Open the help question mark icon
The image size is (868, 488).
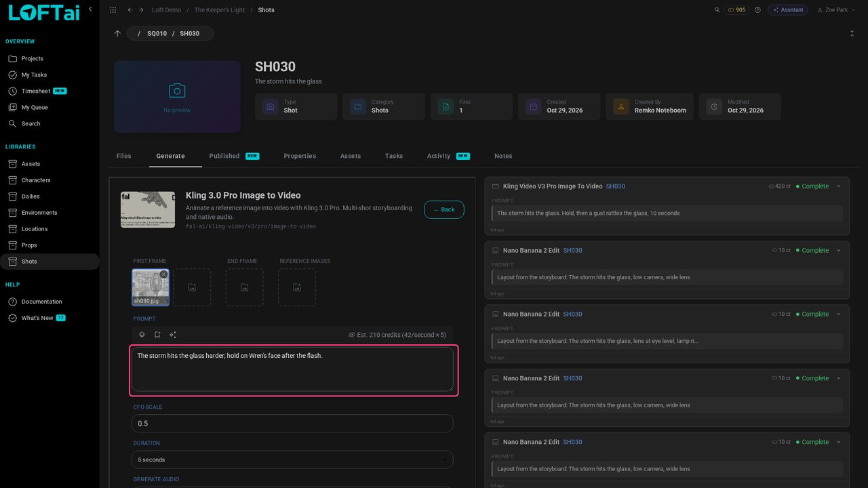(x=757, y=10)
